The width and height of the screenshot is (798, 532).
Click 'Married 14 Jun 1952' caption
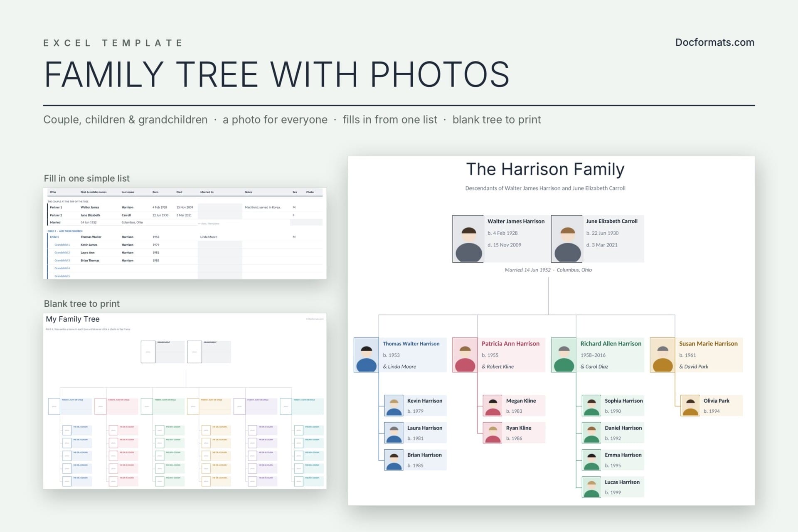[548, 270]
